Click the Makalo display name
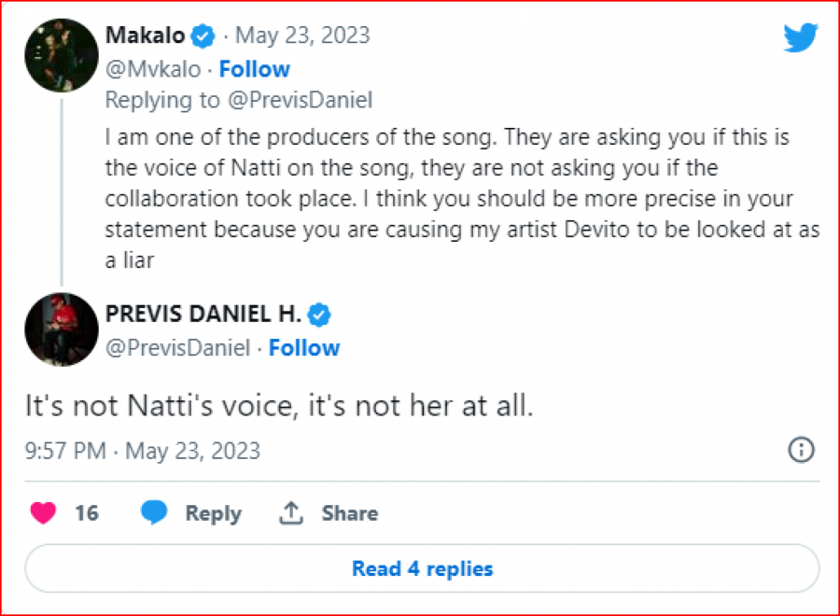840x616 pixels. pyautogui.click(x=145, y=36)
